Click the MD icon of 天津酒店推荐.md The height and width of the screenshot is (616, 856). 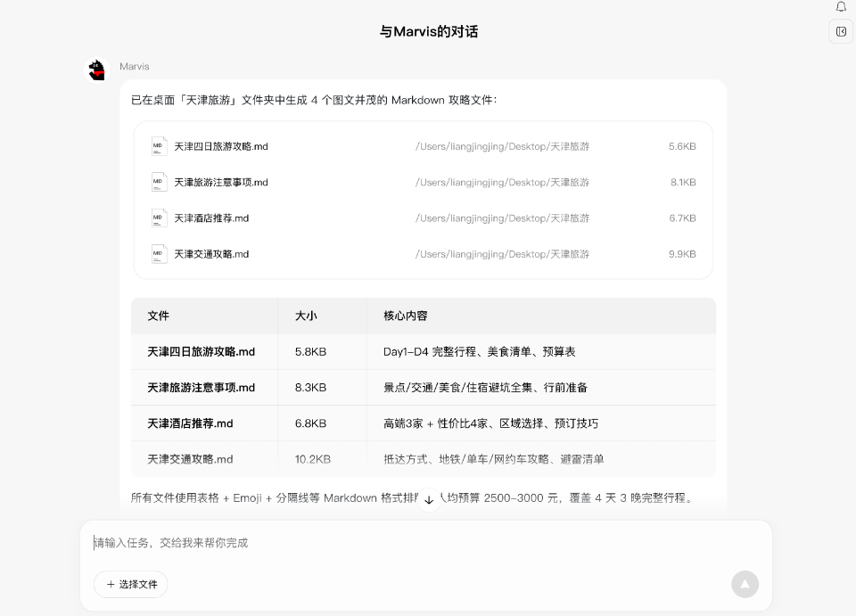pos(159,218)
